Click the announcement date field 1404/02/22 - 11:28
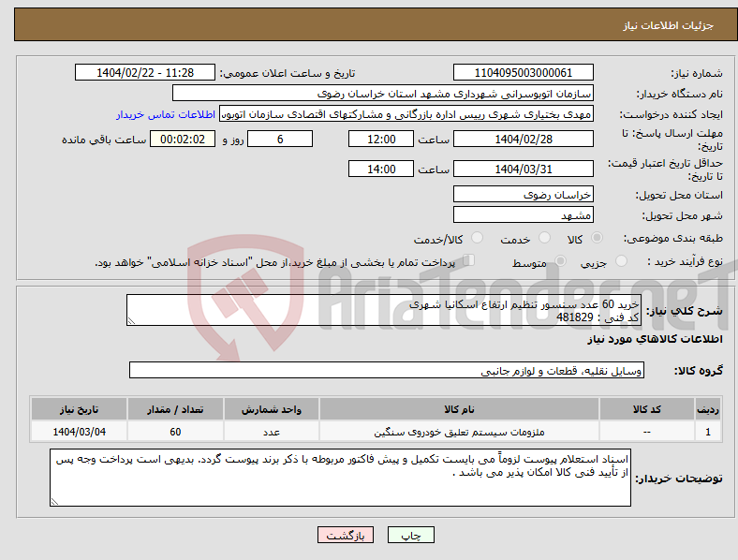Screen dimensions: 738x560 point(145,72)
